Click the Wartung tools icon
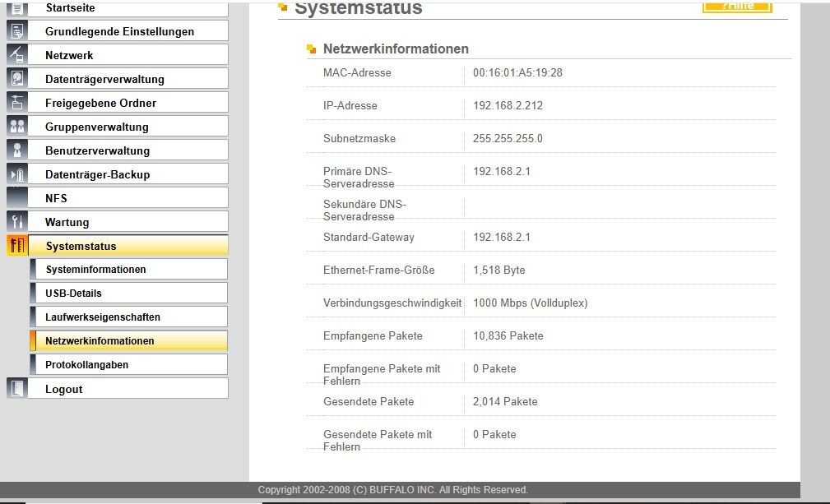Viewport: 830px width, 504px height. click(17, 222)
